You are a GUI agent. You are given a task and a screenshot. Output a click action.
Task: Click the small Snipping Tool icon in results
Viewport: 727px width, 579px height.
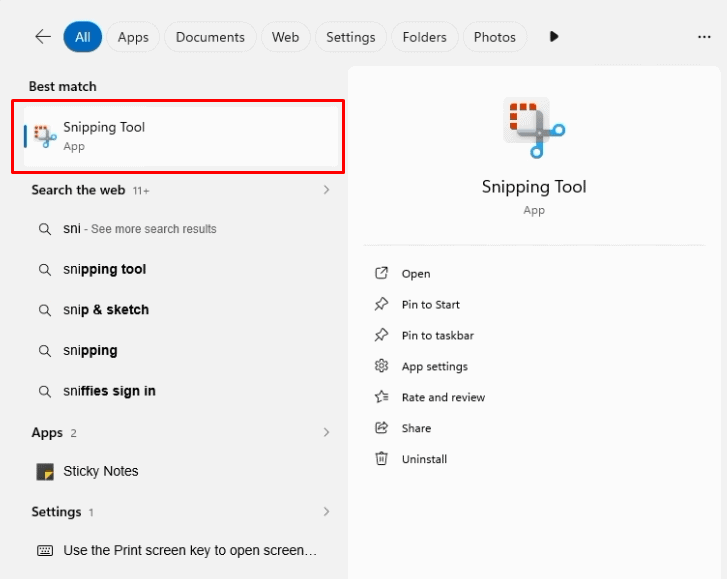point(45,136)
